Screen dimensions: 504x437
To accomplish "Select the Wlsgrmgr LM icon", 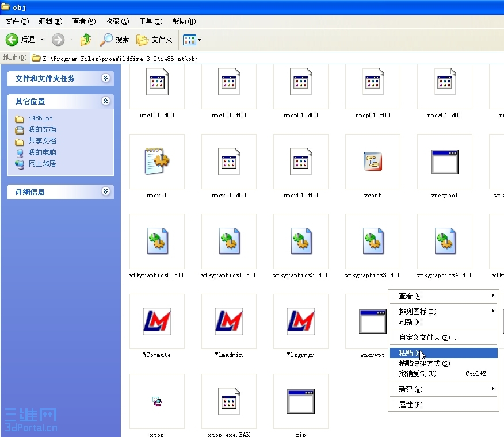I will [x=301, y=321].
